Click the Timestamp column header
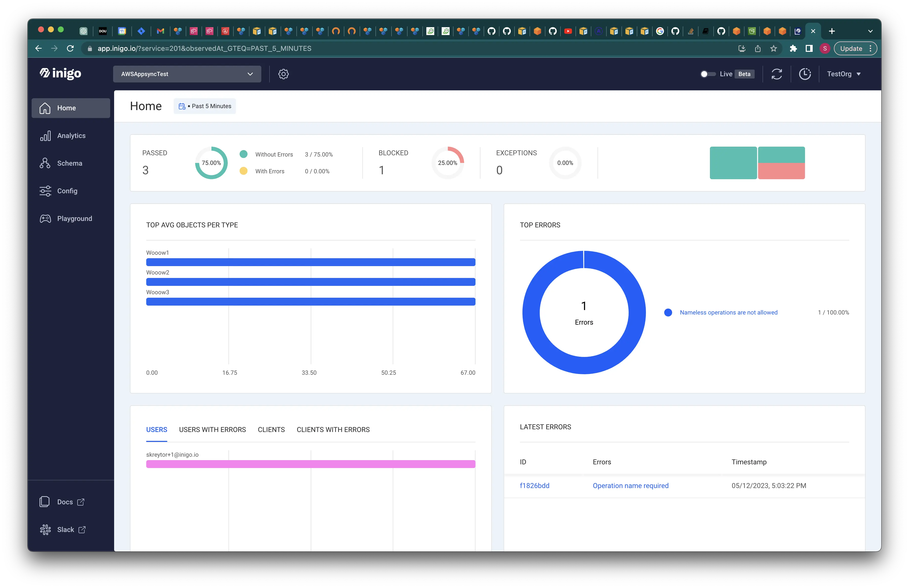Image resolution: width=909 pixels, height=588 pixels. pyautogui.click(x=749, y=462)
